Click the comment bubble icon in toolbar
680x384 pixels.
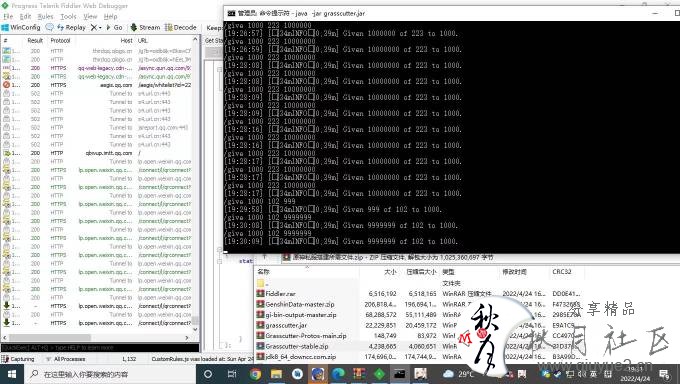(49, 27)
